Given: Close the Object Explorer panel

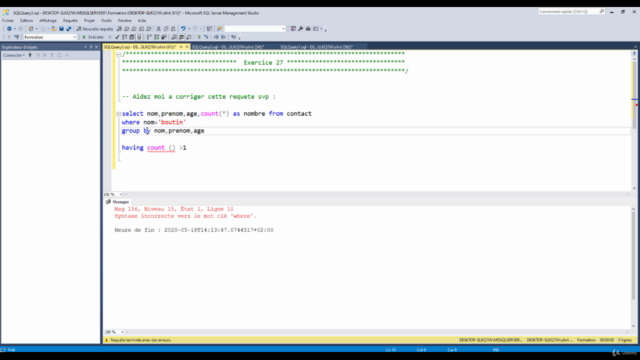Looking at the screenshot, I should pyautogui.click(x=97, y=47).
